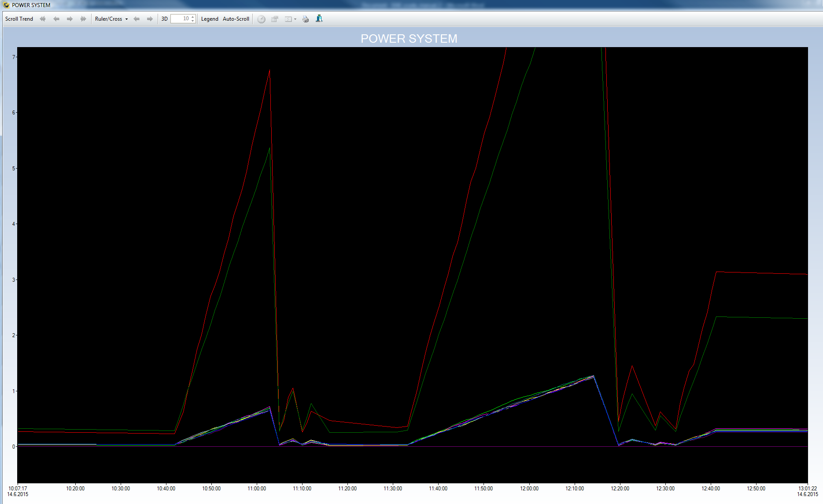Click the 3D depth value field showing 10

(x=181, y=18)
